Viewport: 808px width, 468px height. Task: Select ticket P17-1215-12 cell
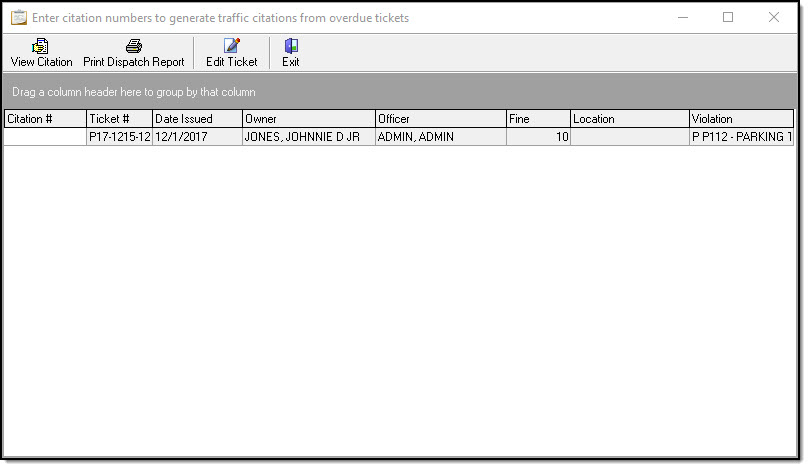118,137
